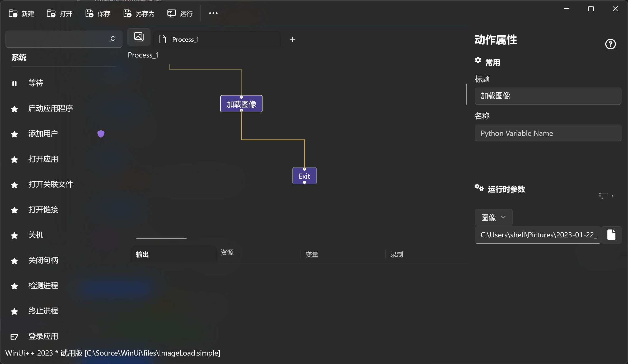Viewport: 628px width, 364px height.
Task: Browse for image file icon button
Action: [611, 235]
